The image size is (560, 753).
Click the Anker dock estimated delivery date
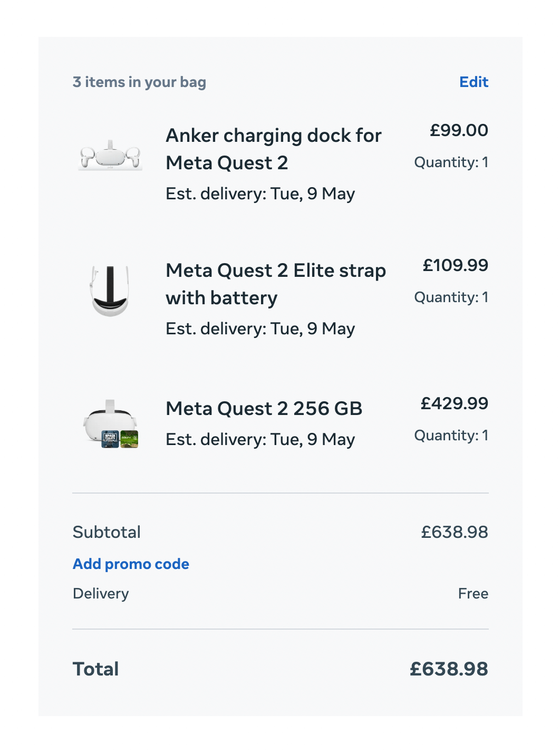coord(260,194)
